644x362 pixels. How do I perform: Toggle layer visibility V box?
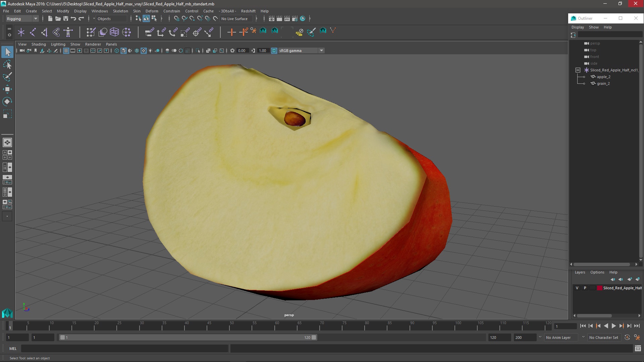pos(577,288)
